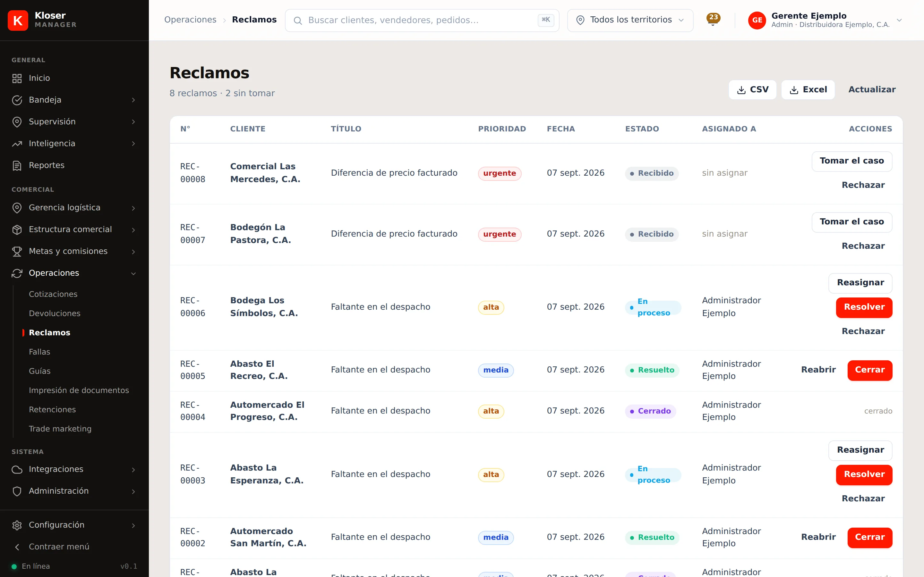Go to Fallas in sidebar

click(x=40, y=352)
